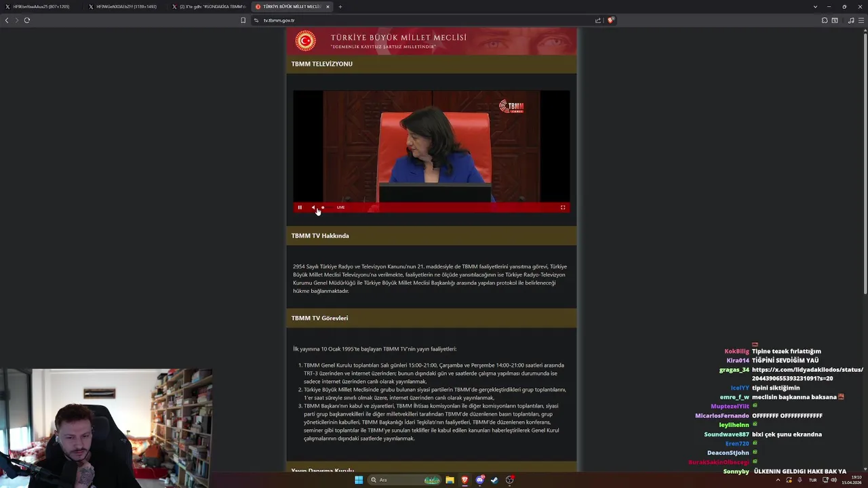This screenshot has height=488, width=868.
Task: Click the TBMM emblem logo in header
Action: (x=306, y=41)
